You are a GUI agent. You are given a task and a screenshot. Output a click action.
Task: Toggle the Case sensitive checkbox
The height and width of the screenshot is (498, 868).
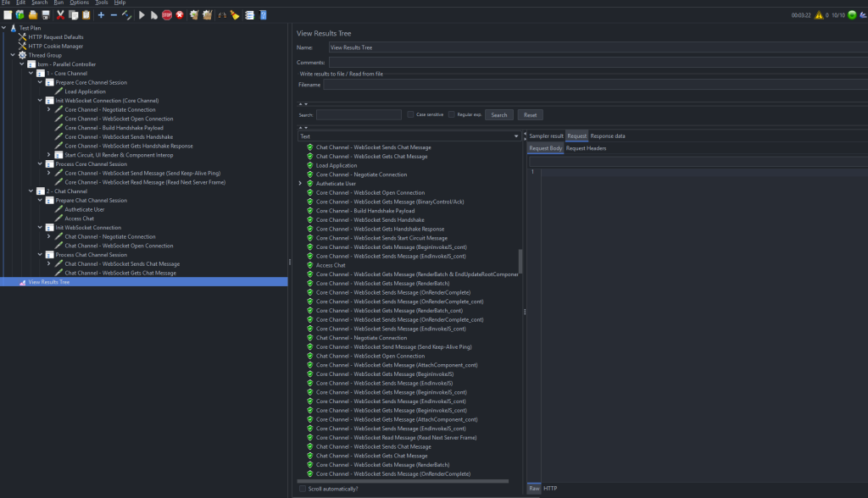pos(410,114)
